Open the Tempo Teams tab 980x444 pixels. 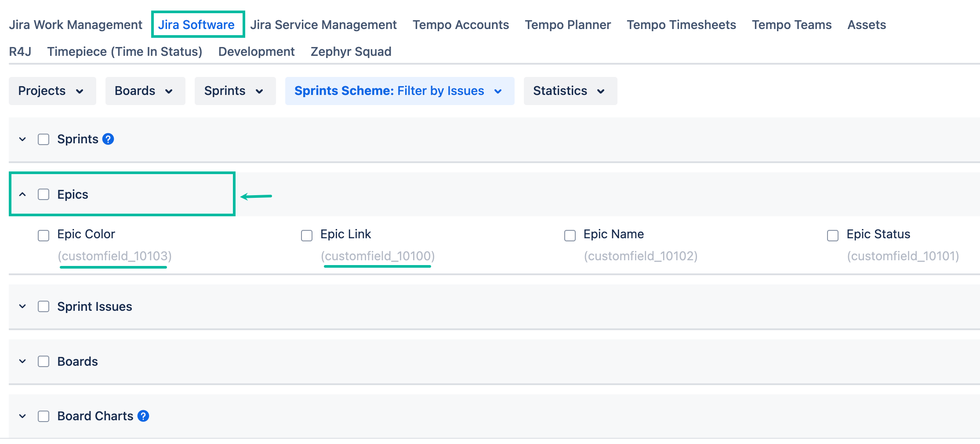tap(791, 25)
